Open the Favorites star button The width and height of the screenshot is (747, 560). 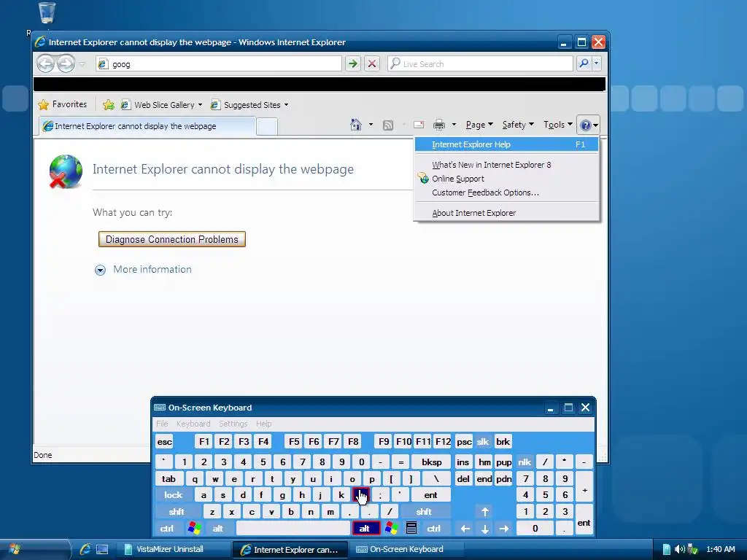pyautogui.click(x=63, y=104)
